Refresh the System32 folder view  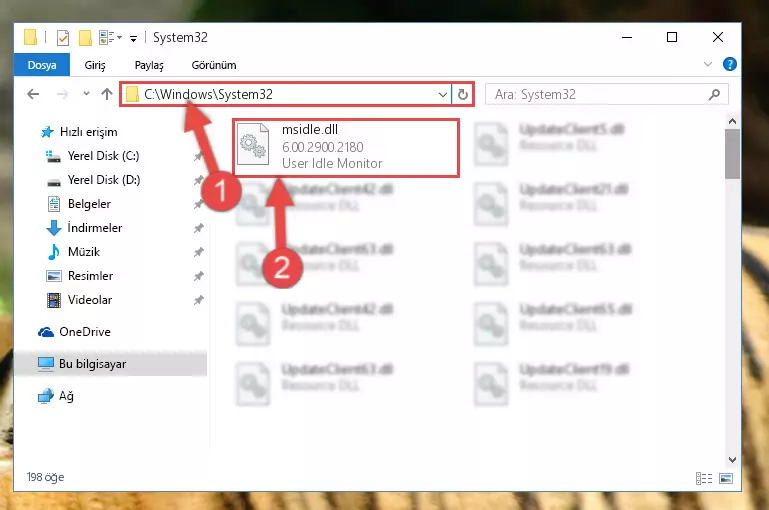click(x=462, y=94)
